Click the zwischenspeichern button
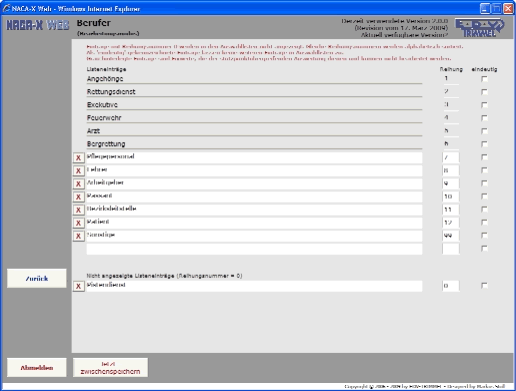Image resolution: width=516 pixels, height=391 pixels. click(x=110, y=368)
